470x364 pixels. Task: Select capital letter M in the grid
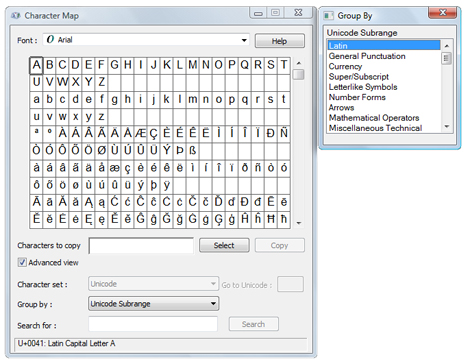(192, 65)
